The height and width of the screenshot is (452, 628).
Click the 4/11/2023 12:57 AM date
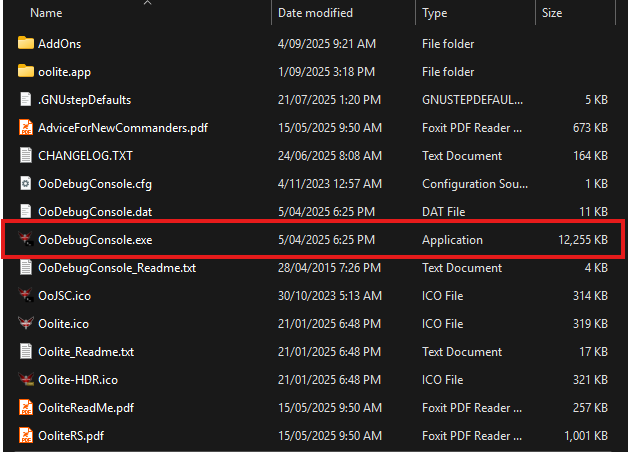[330, 184]
